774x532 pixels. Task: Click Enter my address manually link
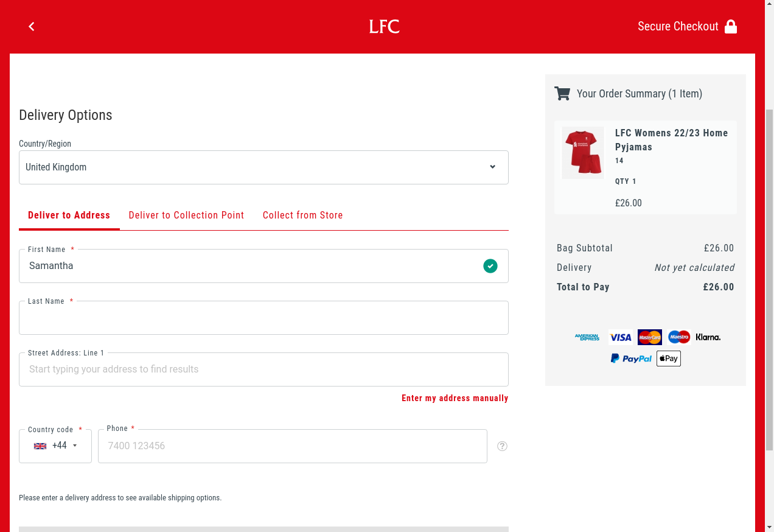455,398
